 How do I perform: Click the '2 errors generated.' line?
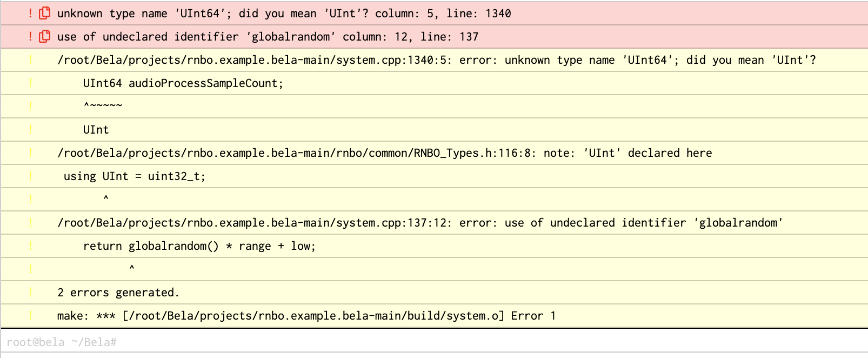click(x=118, y=293)
